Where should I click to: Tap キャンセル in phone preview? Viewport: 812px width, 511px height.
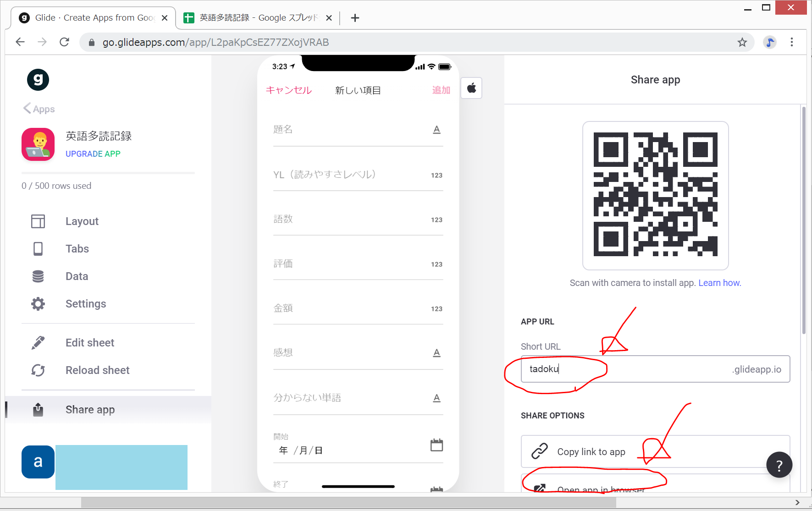point(289,90)
